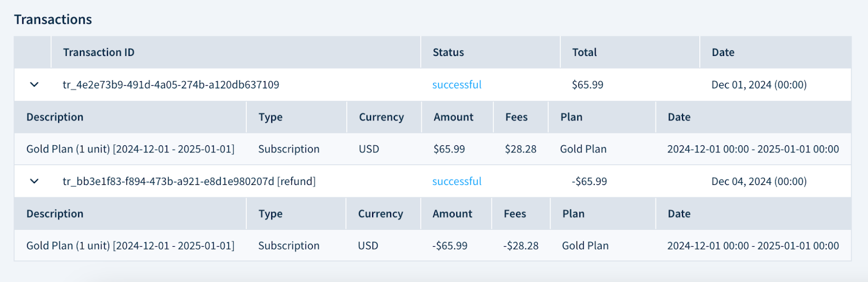
Task: Click the Dec 01, 2024 transaction date
Action: (x=759, y=85)
